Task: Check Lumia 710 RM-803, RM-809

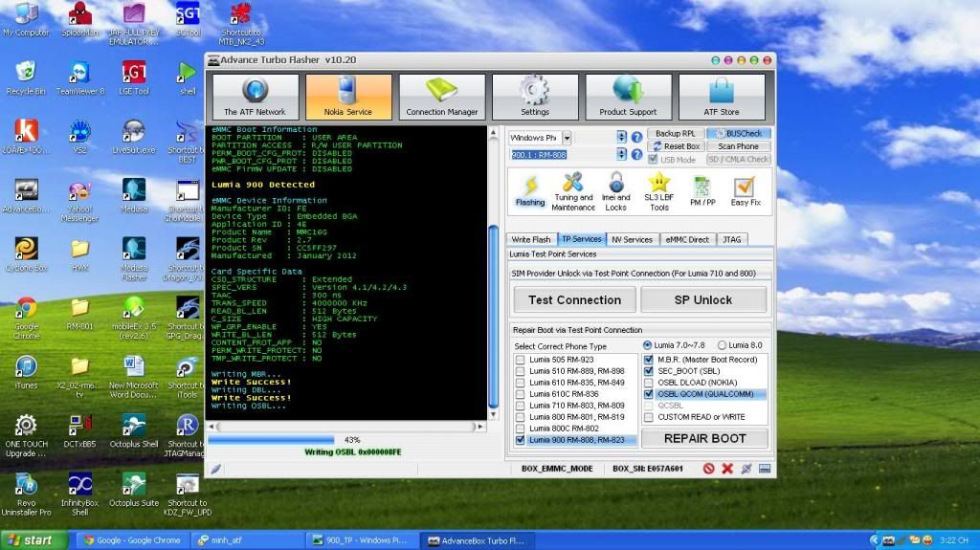Action: (x=520, y=406)
